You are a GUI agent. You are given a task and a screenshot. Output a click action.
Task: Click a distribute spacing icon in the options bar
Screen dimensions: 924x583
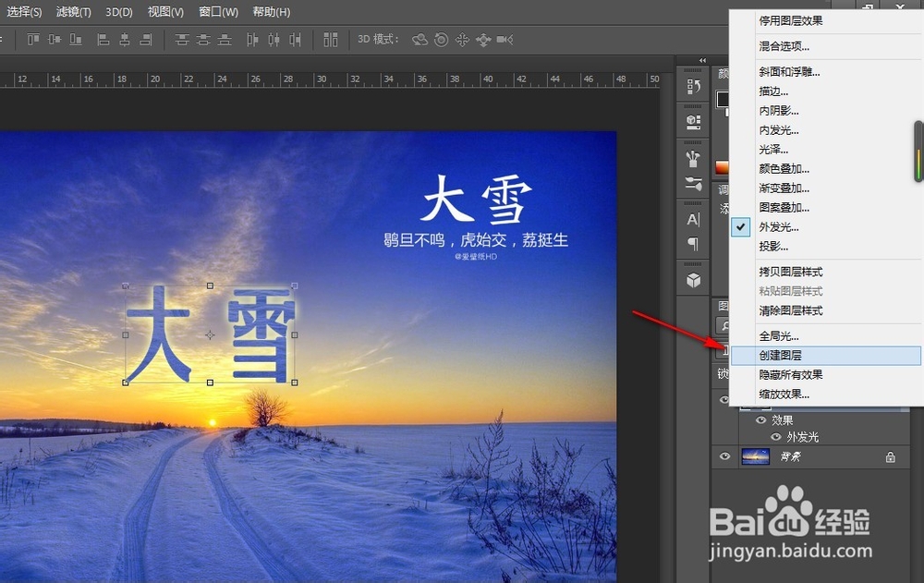pos(273,40)
